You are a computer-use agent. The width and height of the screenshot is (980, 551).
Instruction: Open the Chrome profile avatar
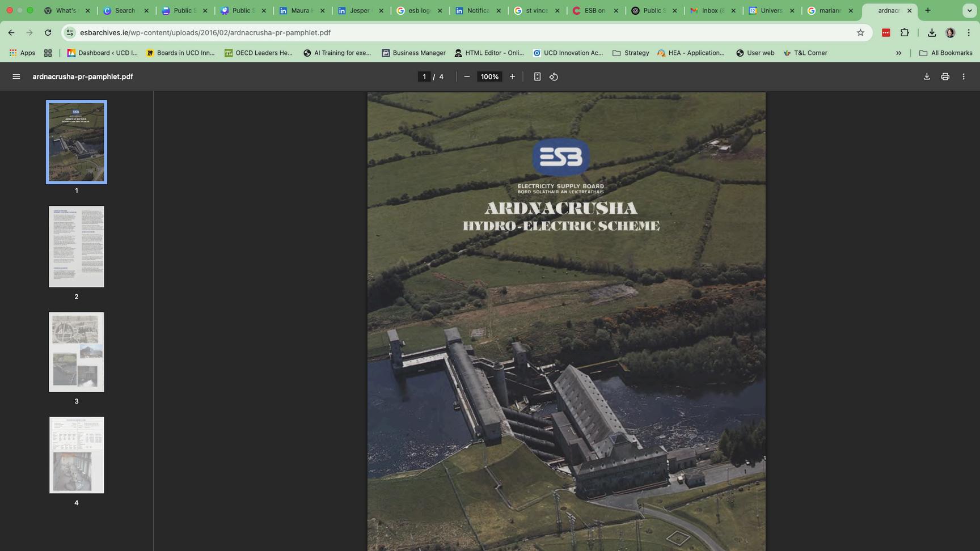951,33
